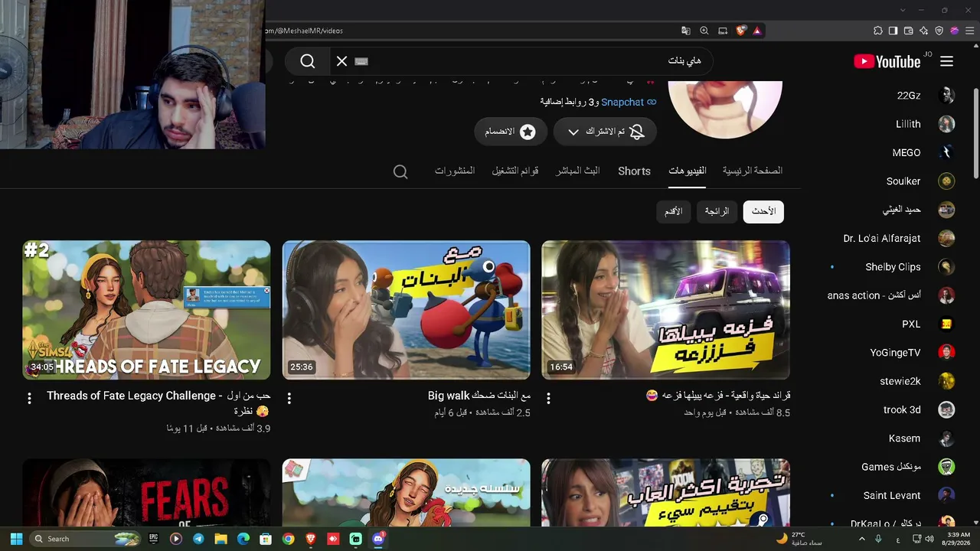Launch Epic Games from the taskbar
The width and height of the screenshot is (980, 551).
154,539
